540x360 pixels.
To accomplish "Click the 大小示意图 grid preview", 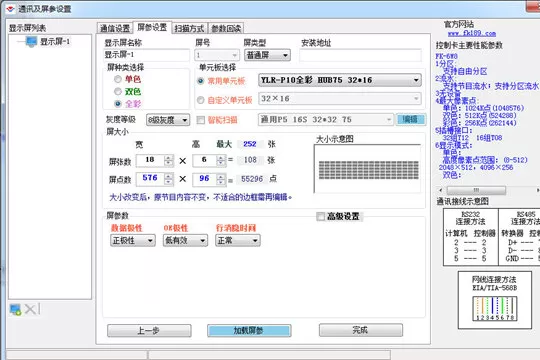I will (x=367, y=169).
